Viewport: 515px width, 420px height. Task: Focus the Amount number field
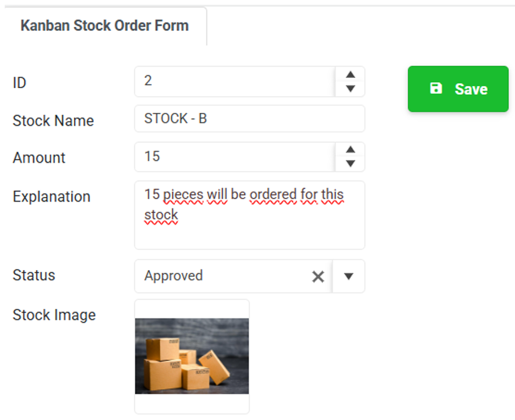click(x=235, y=157)
